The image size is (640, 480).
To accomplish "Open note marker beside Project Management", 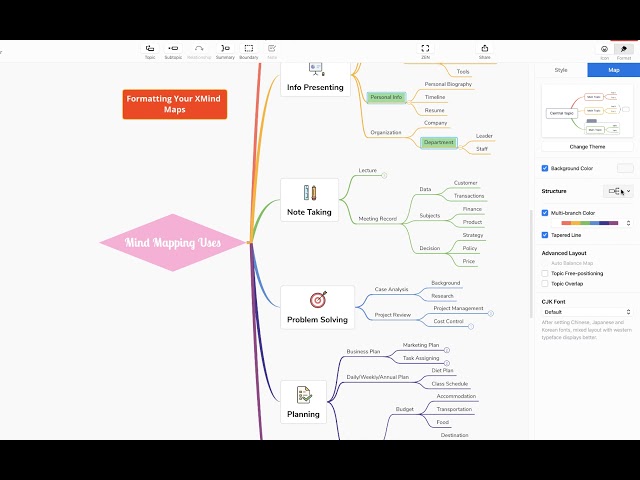I will pyautogui.click(x=491, y=313).
